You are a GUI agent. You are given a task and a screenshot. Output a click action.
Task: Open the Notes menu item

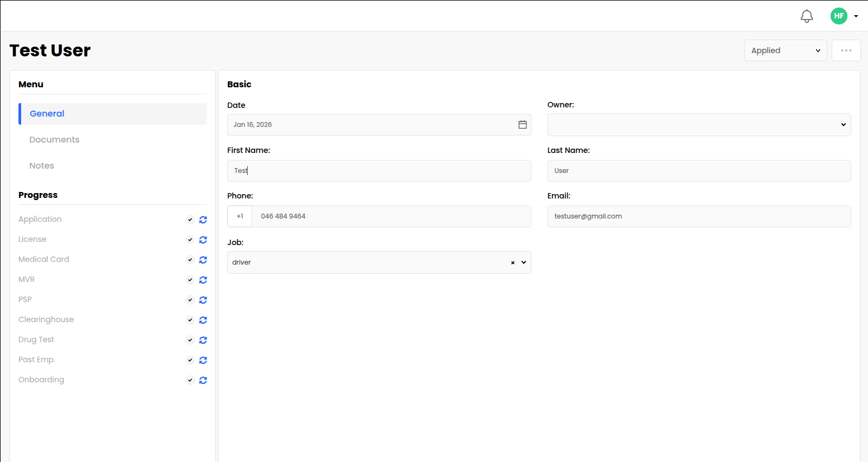pyautogui.click(x=42, y=166)
